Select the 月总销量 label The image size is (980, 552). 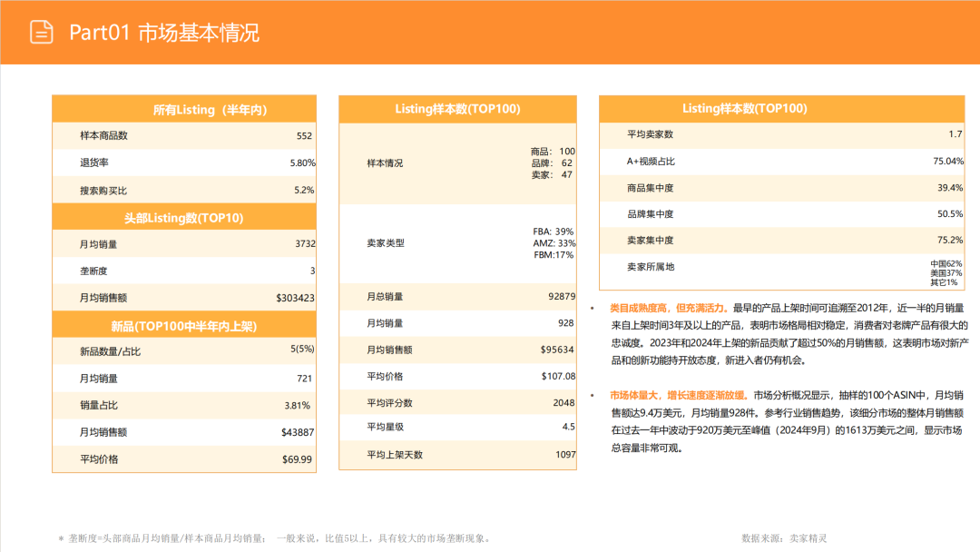click(x=385, y=297)
